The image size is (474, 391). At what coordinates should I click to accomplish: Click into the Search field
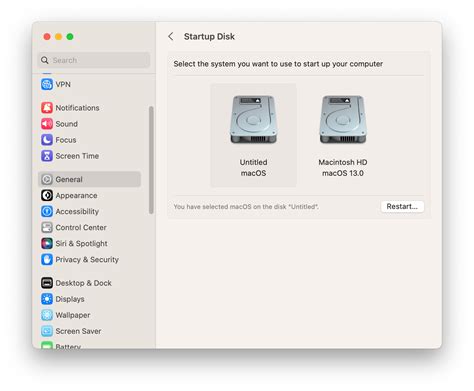[x=94, y=60]
